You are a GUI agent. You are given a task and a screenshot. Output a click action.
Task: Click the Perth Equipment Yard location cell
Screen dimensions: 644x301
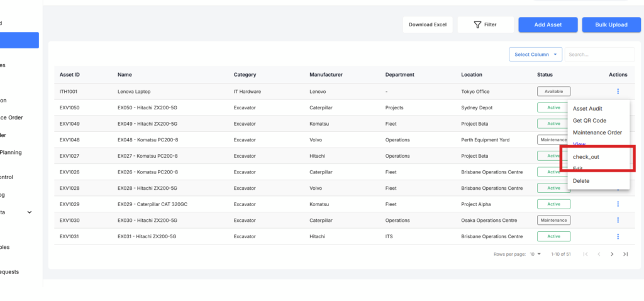tap(486, 140)
